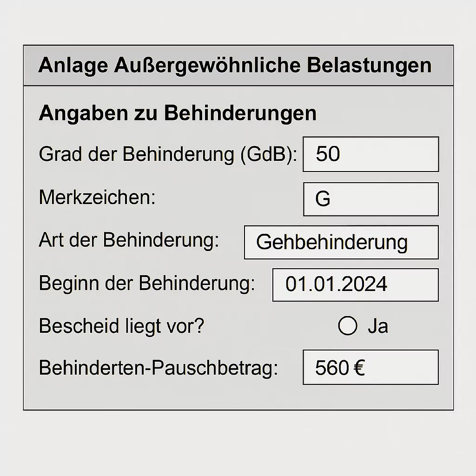The image size is (476, 476).
Task: Click the 'Beginn der Behinderung:' label
Action: click(x=147, y=283)
